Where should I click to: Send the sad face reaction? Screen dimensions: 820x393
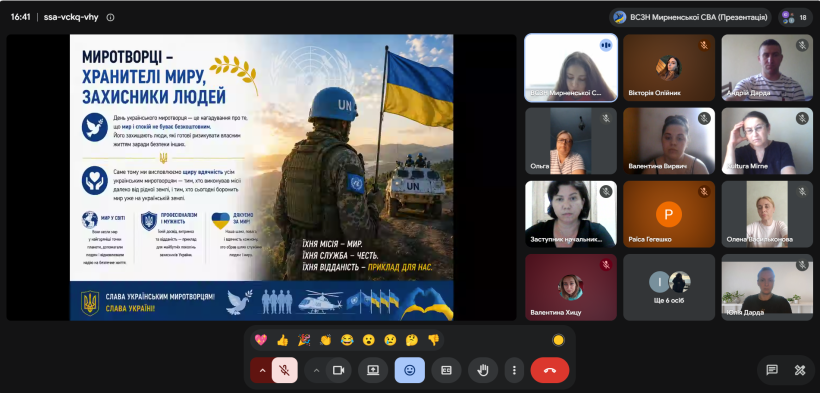pos(390,340)
